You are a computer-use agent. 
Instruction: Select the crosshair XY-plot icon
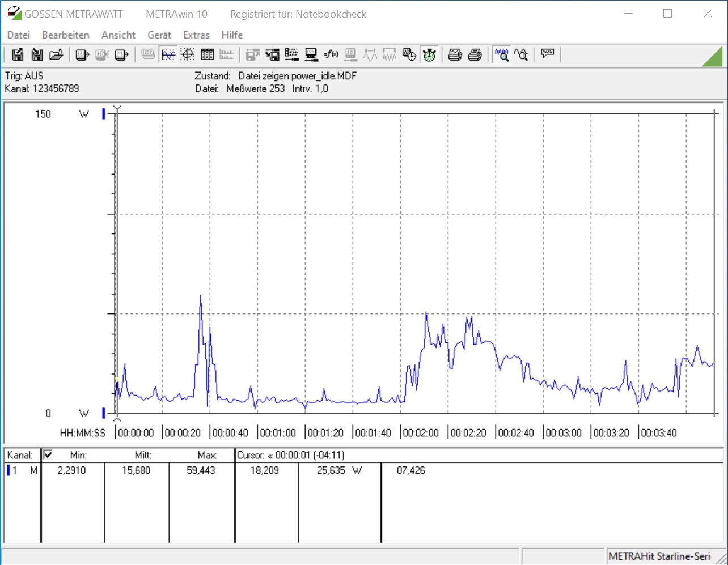coord(188,54)
